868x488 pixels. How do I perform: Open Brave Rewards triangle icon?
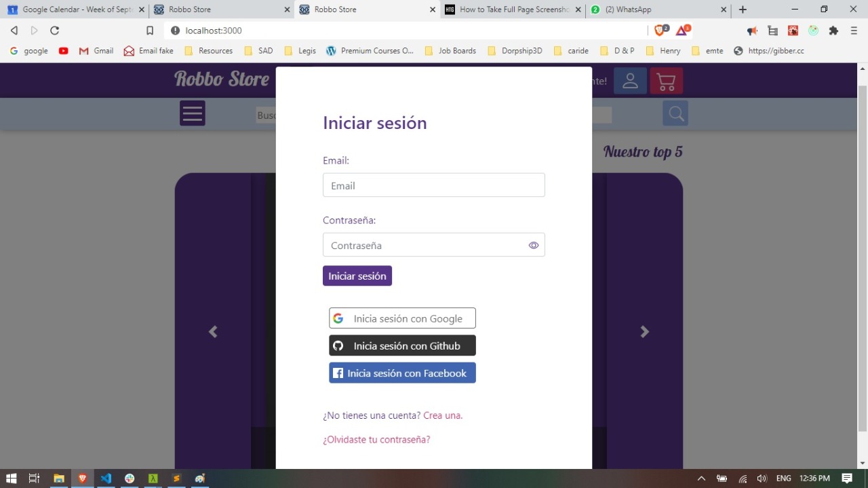click(x=683, y=31)
